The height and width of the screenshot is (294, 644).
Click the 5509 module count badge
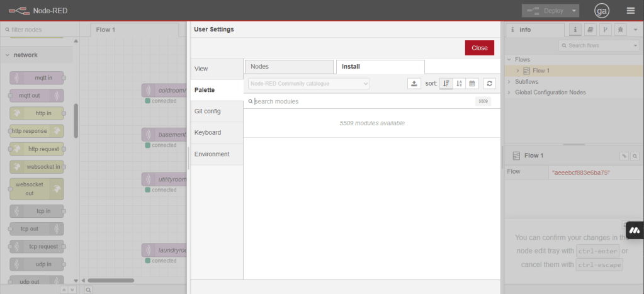pyautogui.click(x=483, y=101)
